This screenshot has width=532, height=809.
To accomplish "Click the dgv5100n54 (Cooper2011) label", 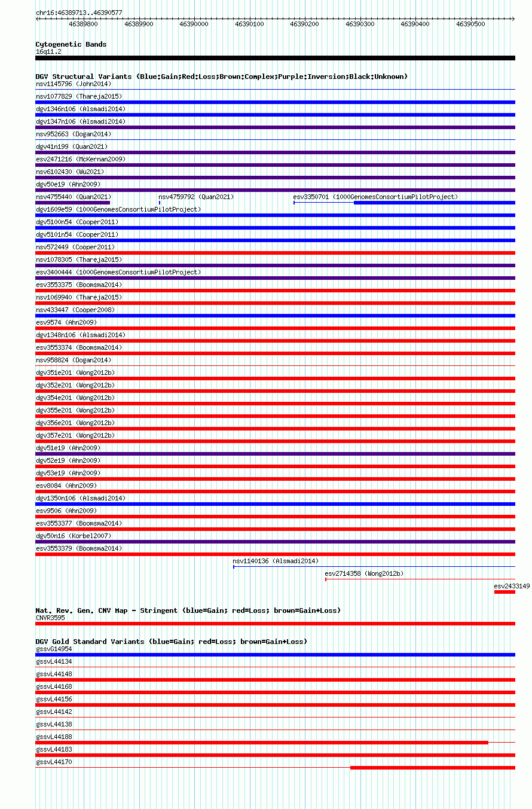I will 77,222.
